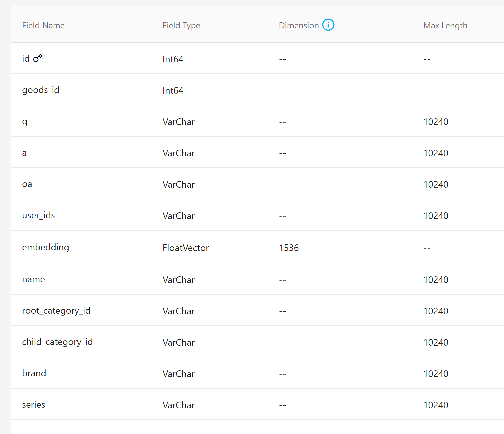Screen dimensions: 504x434
Task: Click the Dimension column header
Action: click(299, 25)
